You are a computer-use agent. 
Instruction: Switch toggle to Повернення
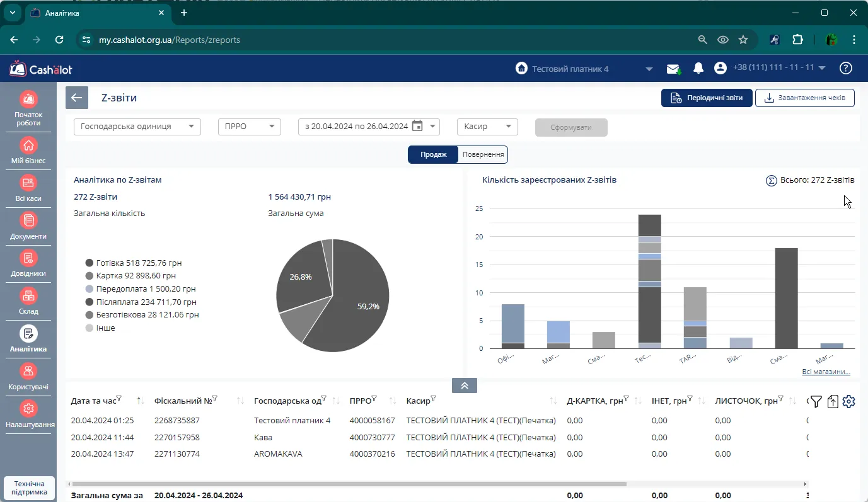(483, 154)
